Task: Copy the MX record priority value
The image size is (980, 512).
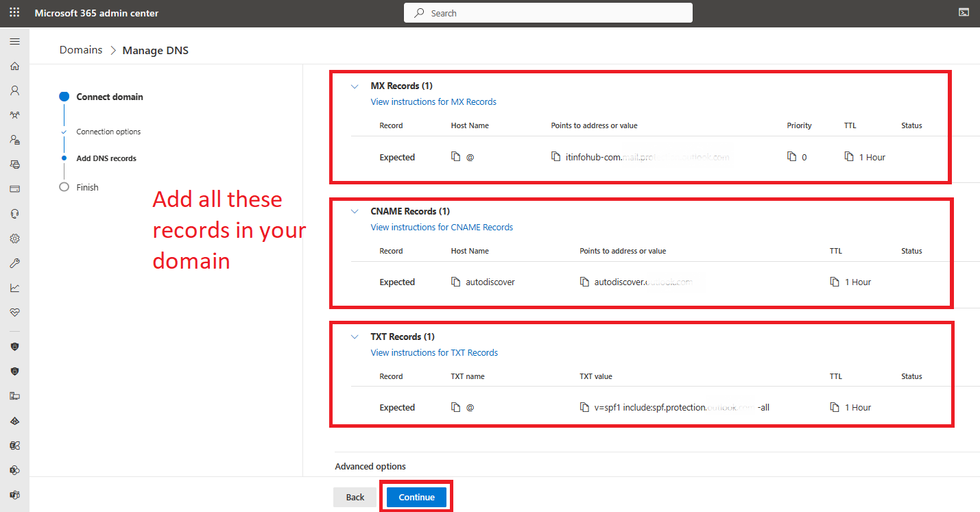Action: (791, 157)
